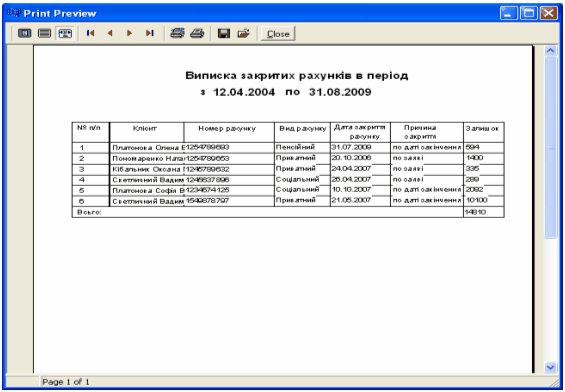Click the 'Page 1 of 1' status panel
This screenshot has width=565, height=392.
tap(66, 382)
